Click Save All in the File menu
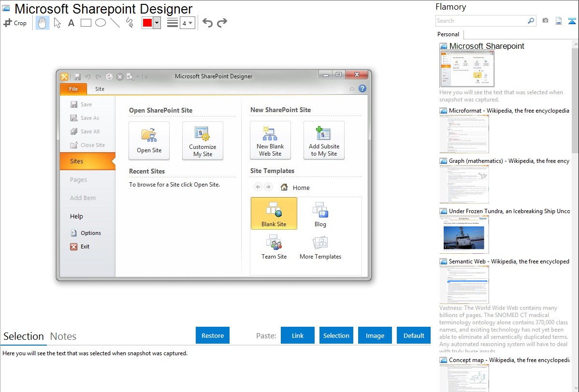The height and width of the screenshot is (392, 579). coord(86,131)
